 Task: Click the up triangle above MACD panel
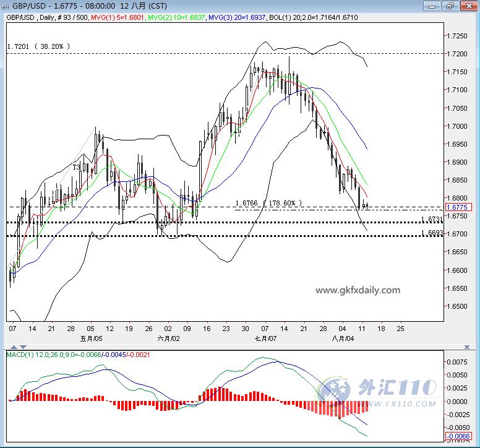tap(14, 347)
